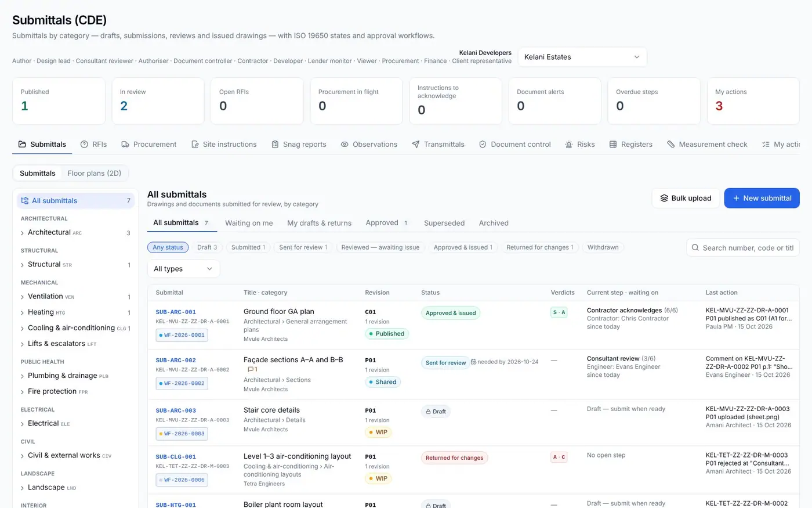Click the Document control shield icon
Screen dimensions: 812x508
pyautogui.click(x=483, y=145)
